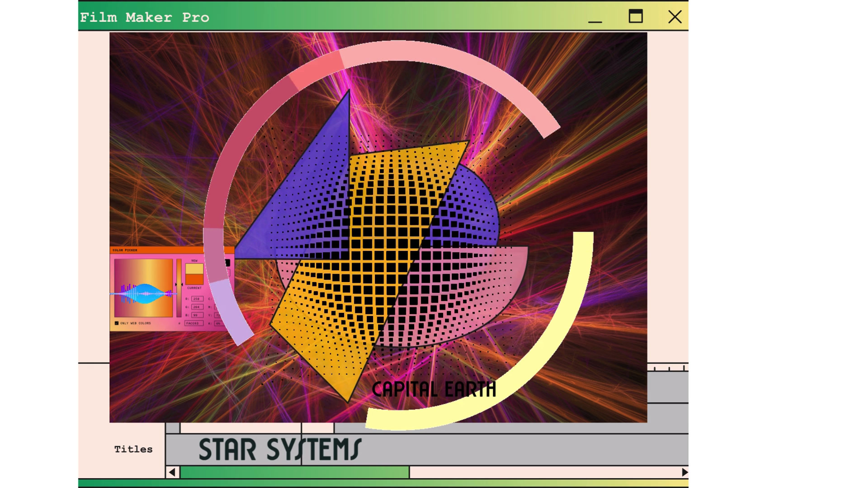The width and height of the screenshot is (868, 488).
Task: Click the green horizontal scrollbar thumb
Action: [x=295, y=472]
